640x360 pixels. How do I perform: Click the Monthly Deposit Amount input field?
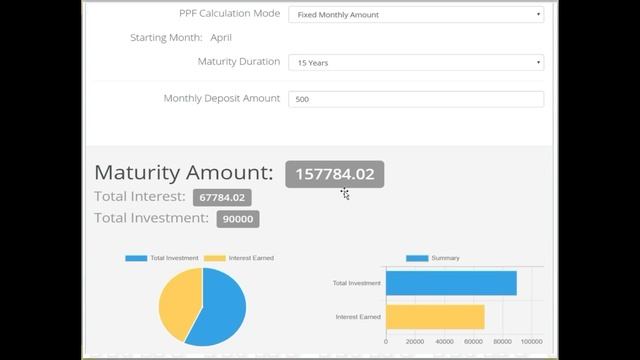click(416, 99)
